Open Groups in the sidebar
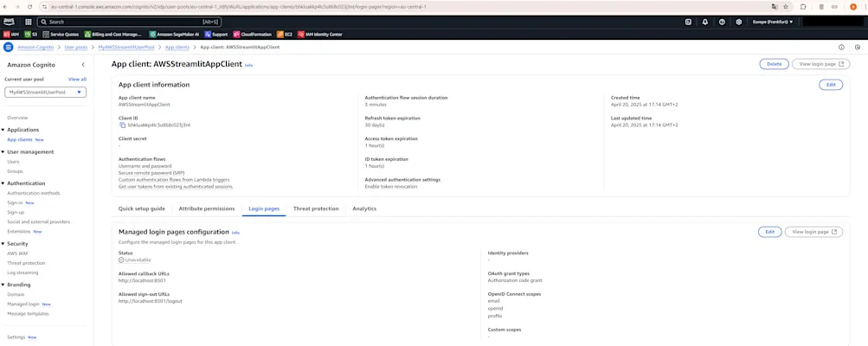Screen dimensions: 868x346 coord(15,171)
